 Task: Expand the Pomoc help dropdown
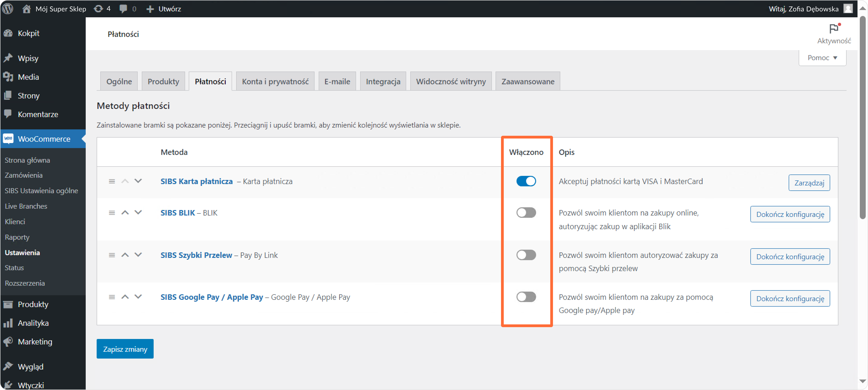click(x=822, y=58)
